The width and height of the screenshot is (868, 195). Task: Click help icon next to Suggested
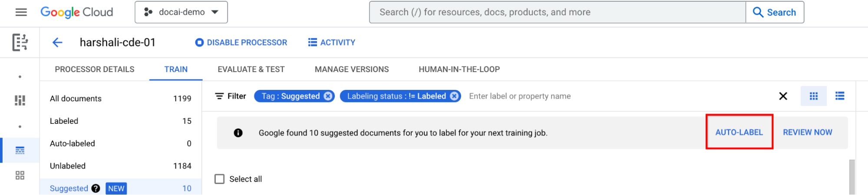point(96,188)
